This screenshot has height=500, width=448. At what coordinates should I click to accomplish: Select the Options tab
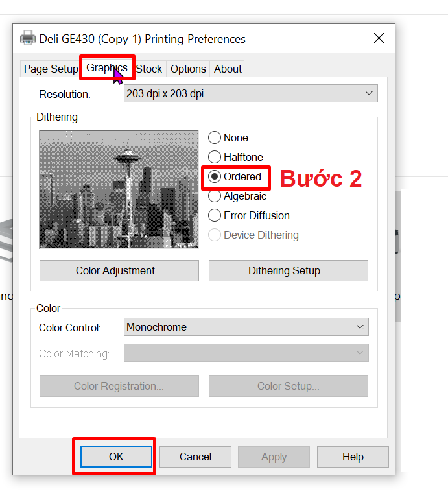[188, 69]
